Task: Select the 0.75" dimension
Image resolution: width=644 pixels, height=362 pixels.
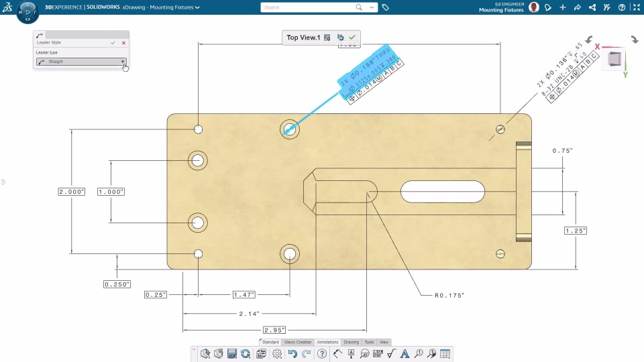Action: point(562,151)
